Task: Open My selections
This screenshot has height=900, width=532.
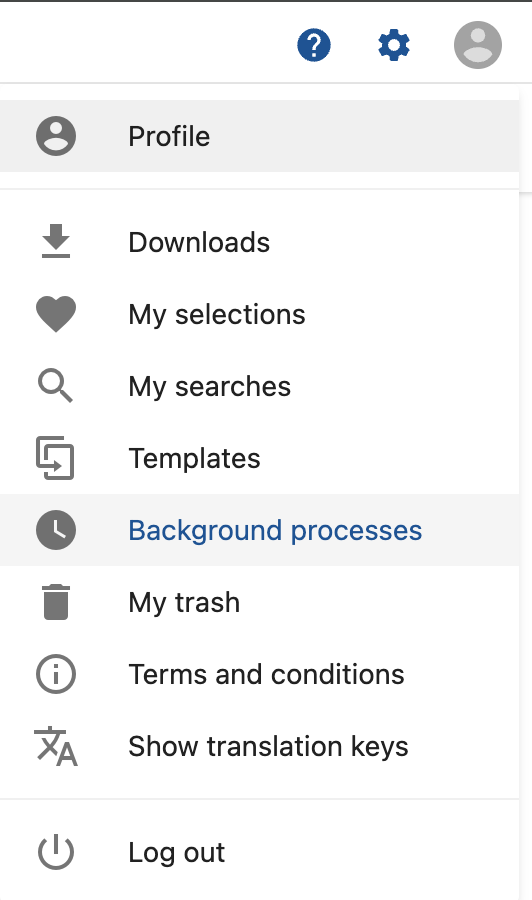Action: coord(259,315)
